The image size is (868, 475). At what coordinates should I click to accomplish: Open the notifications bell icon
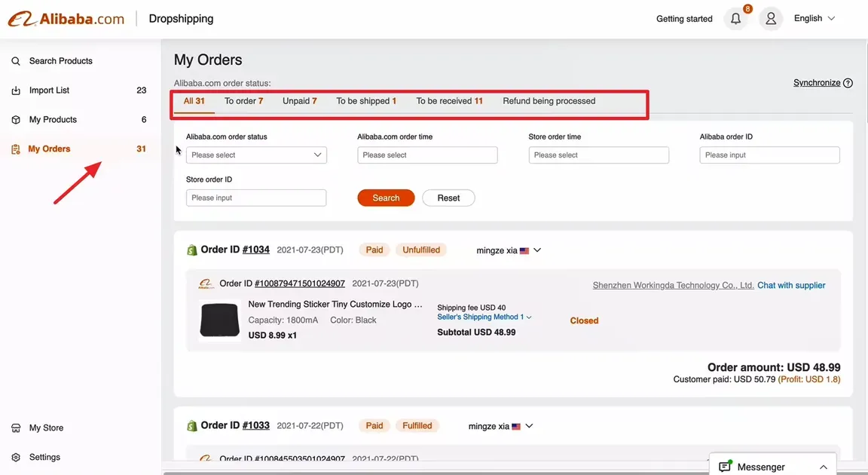(x=735, y=19)
